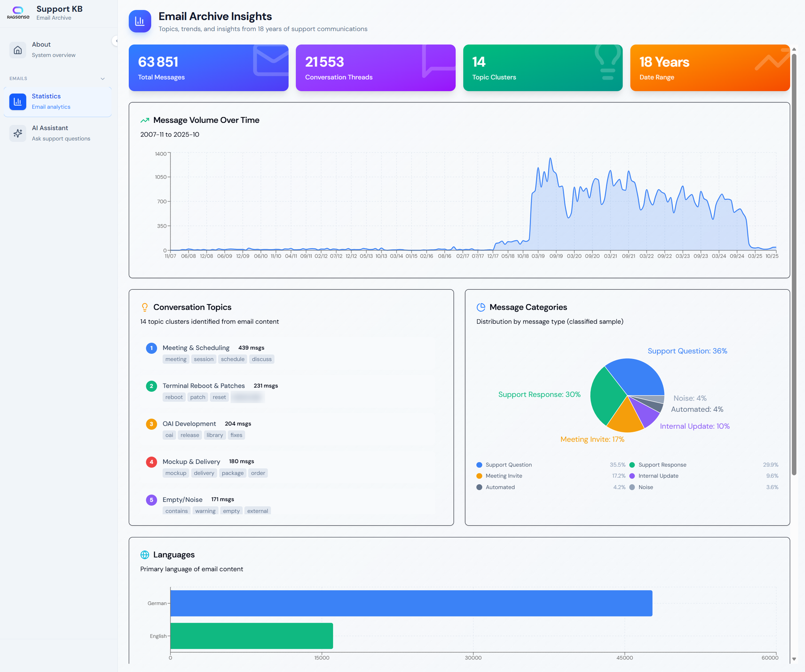Click the lightbulb icon beside Conversation Topics

click(x=145, y=307)
